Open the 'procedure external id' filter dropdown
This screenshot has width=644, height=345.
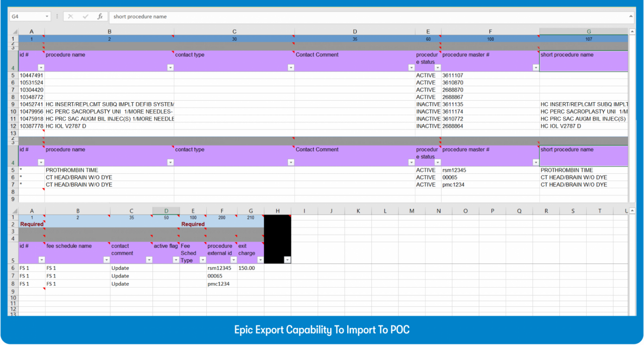click(x=233, y=260)
